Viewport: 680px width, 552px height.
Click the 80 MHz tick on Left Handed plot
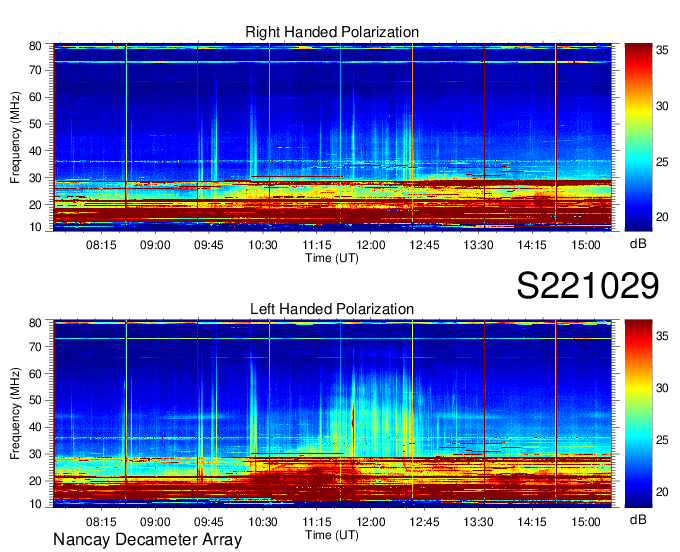(x=35, y=323)
